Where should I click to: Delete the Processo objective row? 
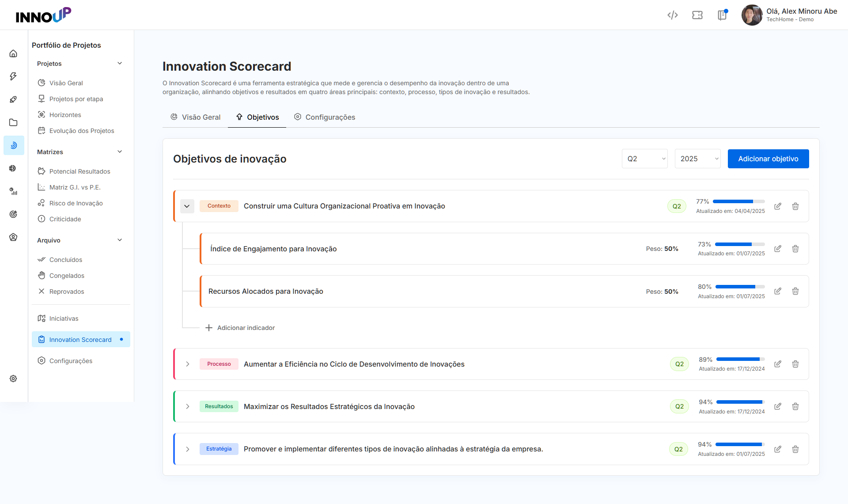pos(795,364)
